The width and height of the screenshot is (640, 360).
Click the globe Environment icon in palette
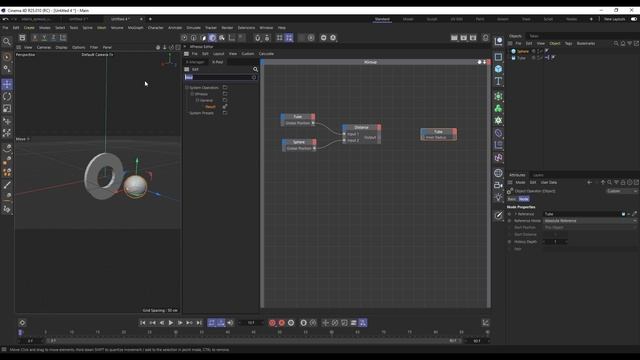click(498, 173)
